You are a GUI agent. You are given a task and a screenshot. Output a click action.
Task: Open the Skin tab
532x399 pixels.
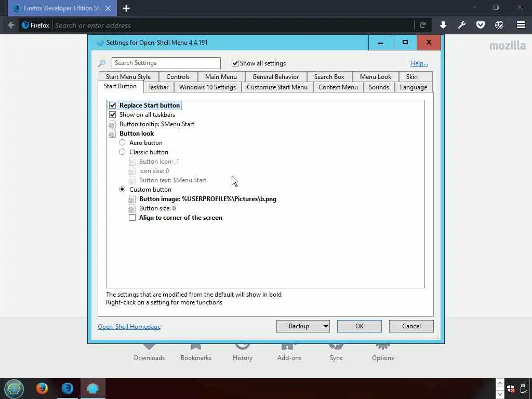412,77
